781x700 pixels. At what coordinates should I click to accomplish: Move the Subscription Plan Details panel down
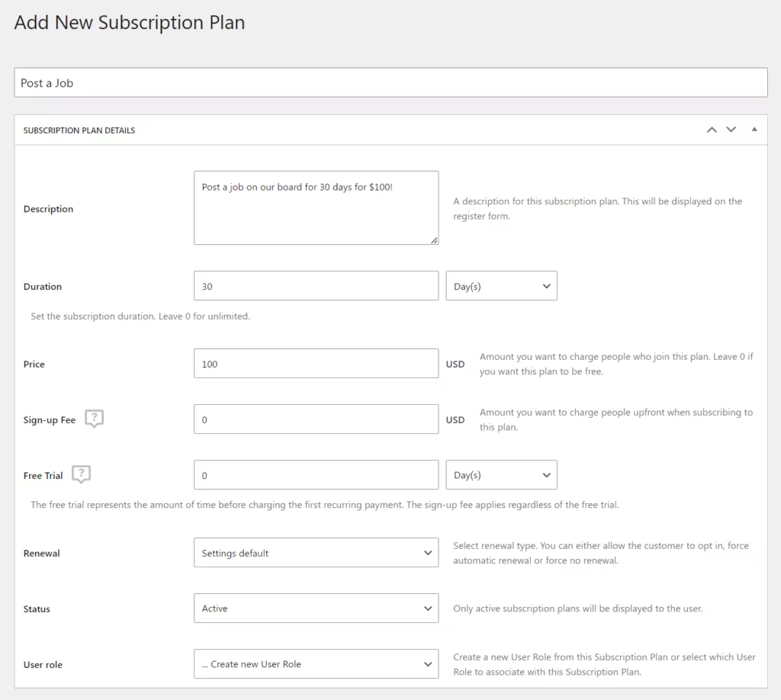[731, 130]
